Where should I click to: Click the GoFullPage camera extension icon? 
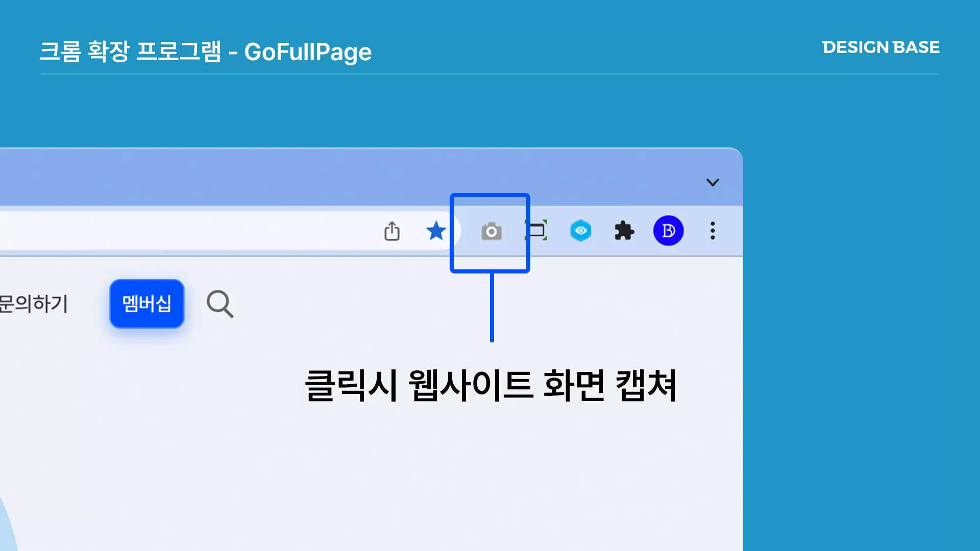[x=491, y=232]
